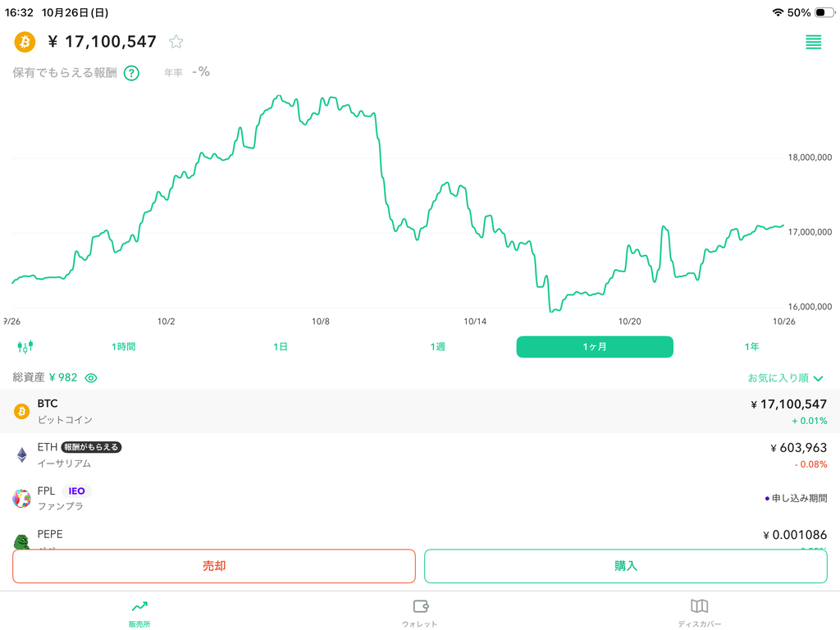This screenshot has height=630, width=840.
Task: Open the rewards help question mark icon
Action: [131, 73]
